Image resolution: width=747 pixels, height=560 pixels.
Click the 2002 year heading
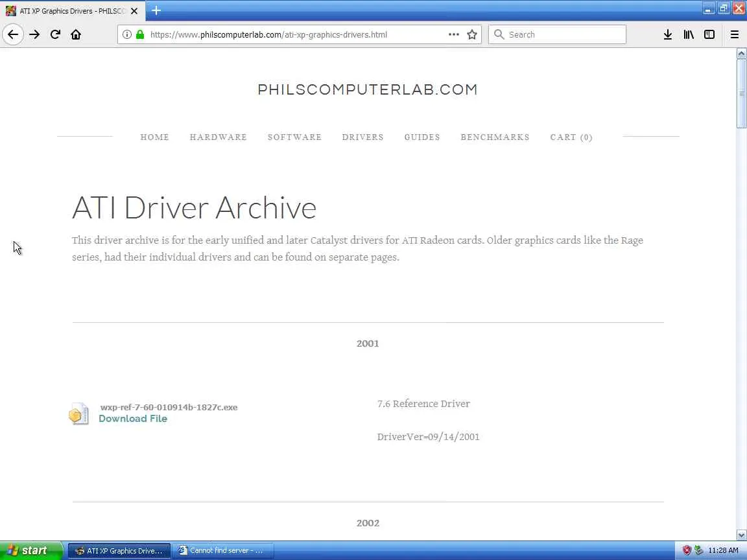click(368, 523)
